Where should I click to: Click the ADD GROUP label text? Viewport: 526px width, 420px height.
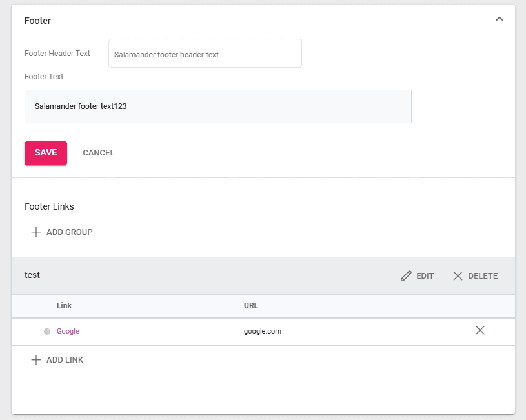pyautogui.click(x=70, y=232)
